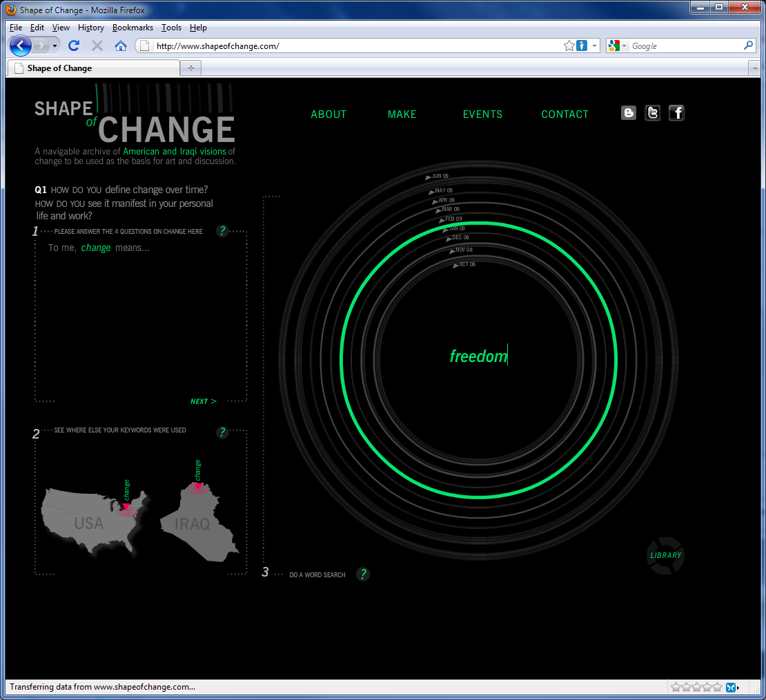
Task: Bookmark this page with the star icon
Action: click(569, 46)
